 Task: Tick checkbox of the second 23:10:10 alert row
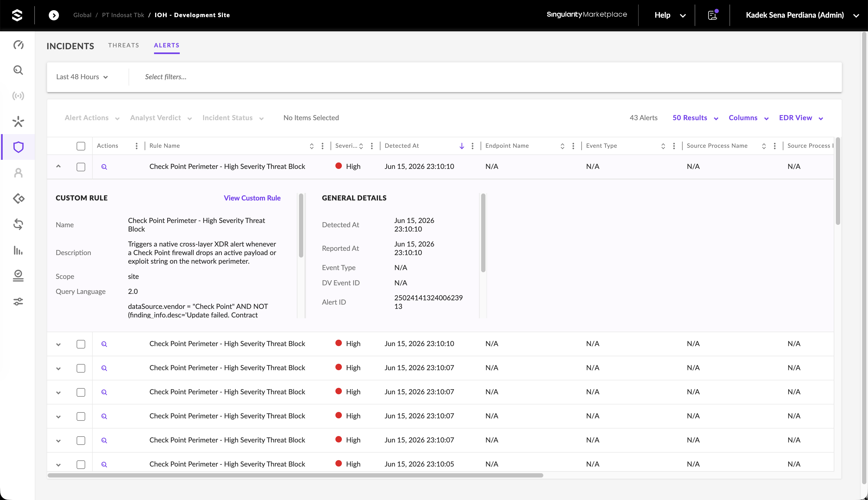pyautogui.click(x=81, y=344)
